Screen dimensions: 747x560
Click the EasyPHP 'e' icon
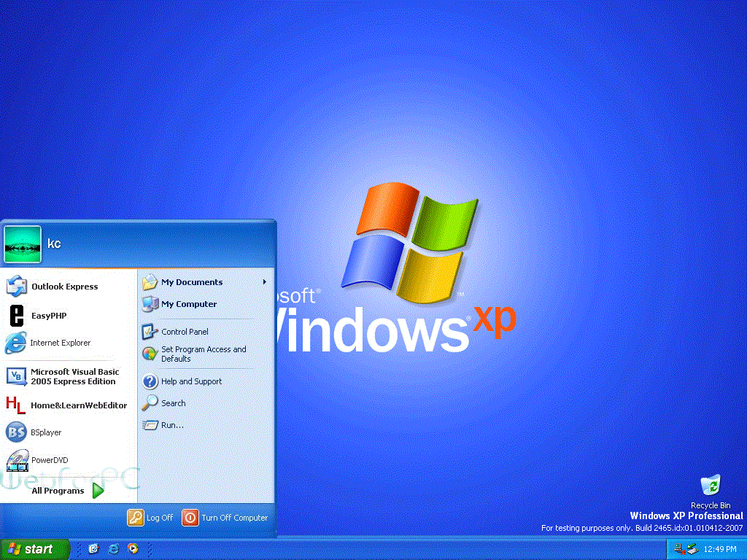click(x=17, y=315)
